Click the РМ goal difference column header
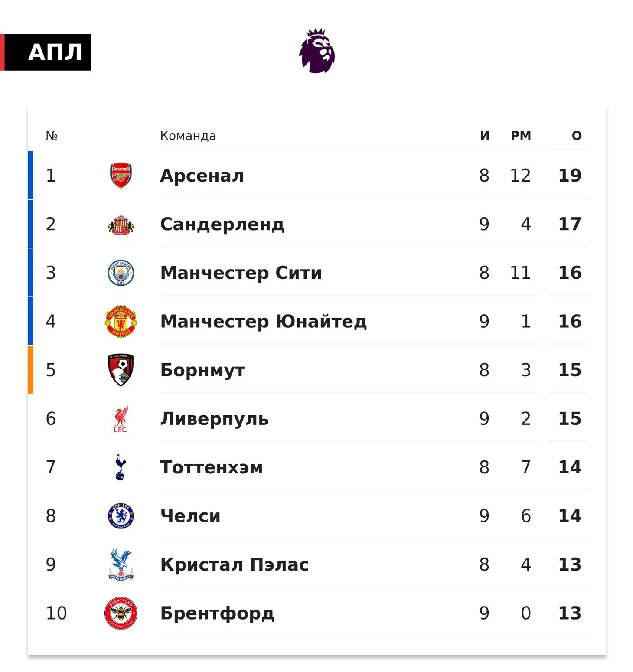 click(521, 136)
